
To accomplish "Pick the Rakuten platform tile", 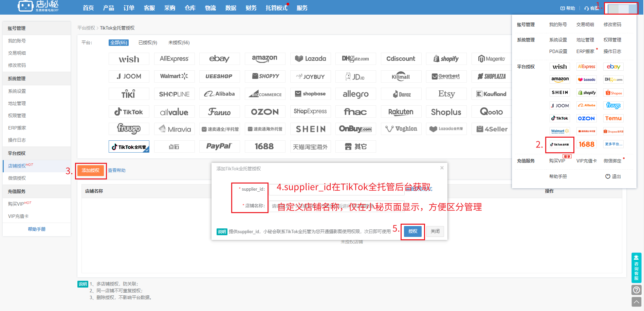I will [401, 111].
